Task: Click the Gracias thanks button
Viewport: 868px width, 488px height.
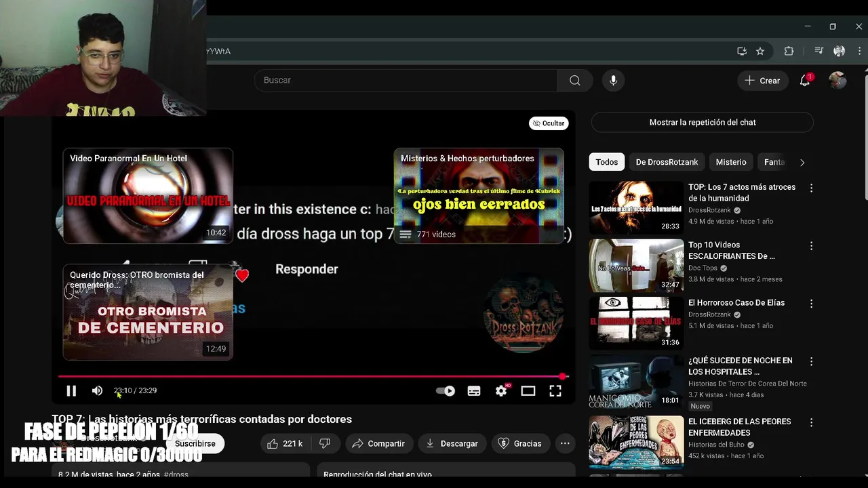Action: 520,443
